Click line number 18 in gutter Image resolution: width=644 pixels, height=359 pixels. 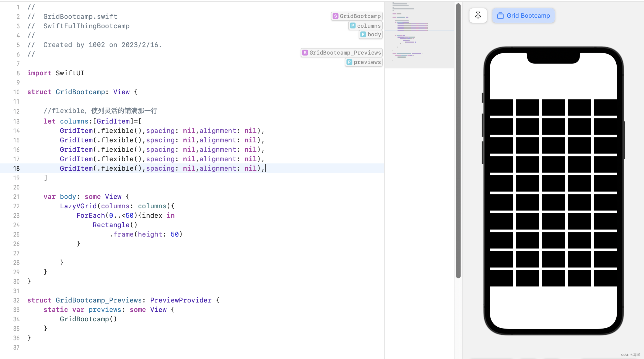pyautogui.click(x=16, y=168)
